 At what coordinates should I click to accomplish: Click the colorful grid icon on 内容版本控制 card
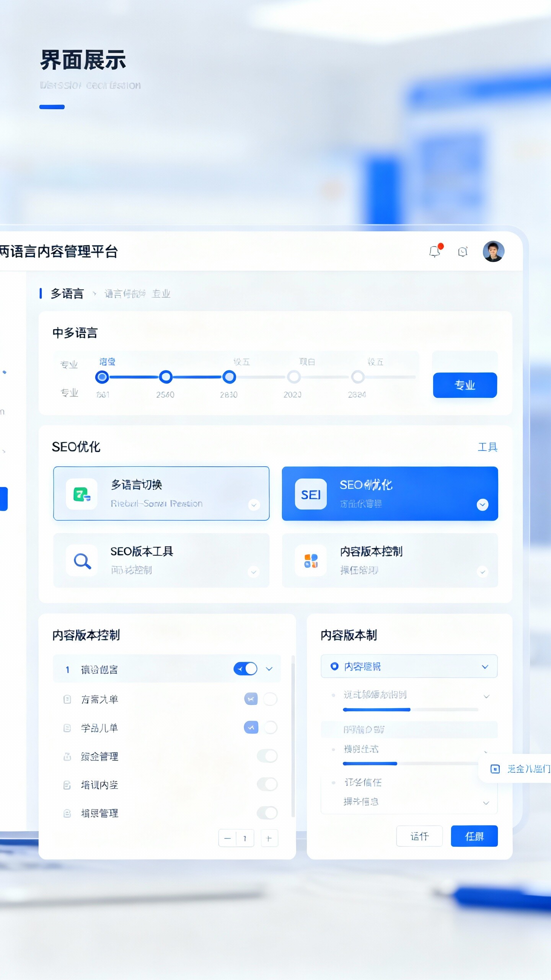pyautogui.click(x=311, y=560)
